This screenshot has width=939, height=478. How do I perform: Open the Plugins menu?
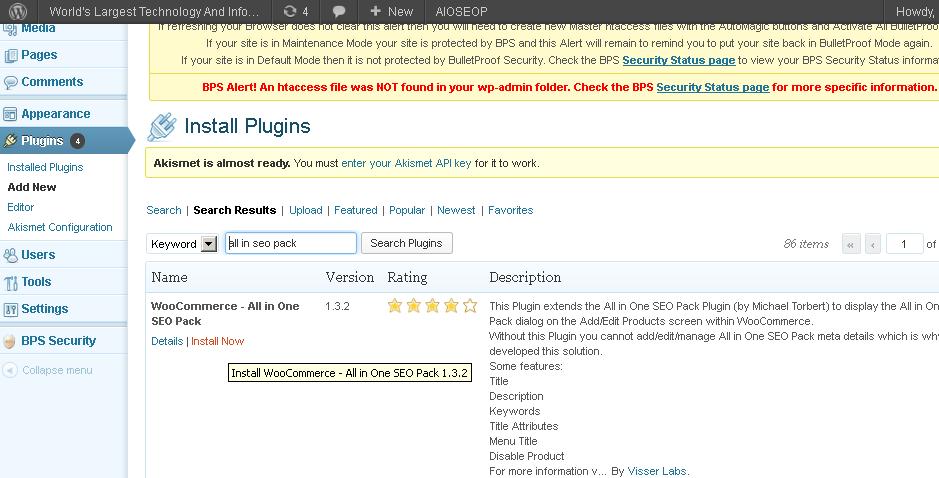(42, 141)
